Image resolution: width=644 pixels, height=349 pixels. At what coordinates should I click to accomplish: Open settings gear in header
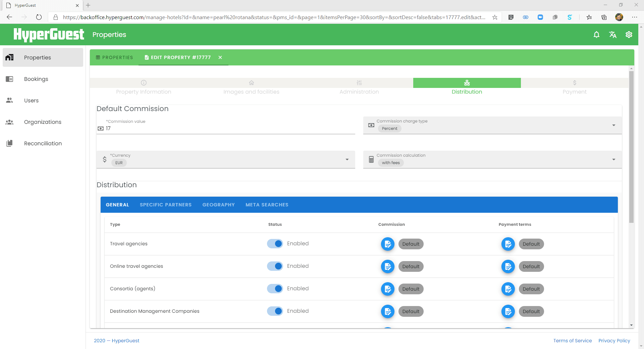tap(629, 35)
